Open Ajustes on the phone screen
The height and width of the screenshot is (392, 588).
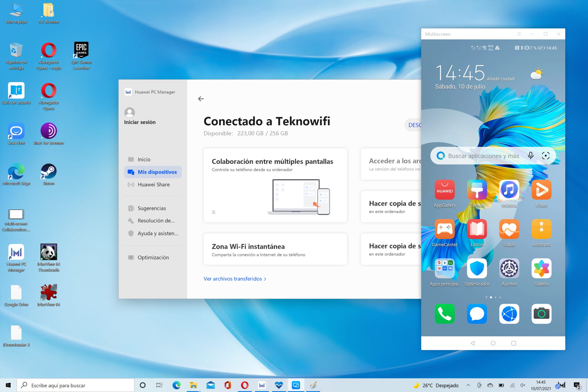509,268
